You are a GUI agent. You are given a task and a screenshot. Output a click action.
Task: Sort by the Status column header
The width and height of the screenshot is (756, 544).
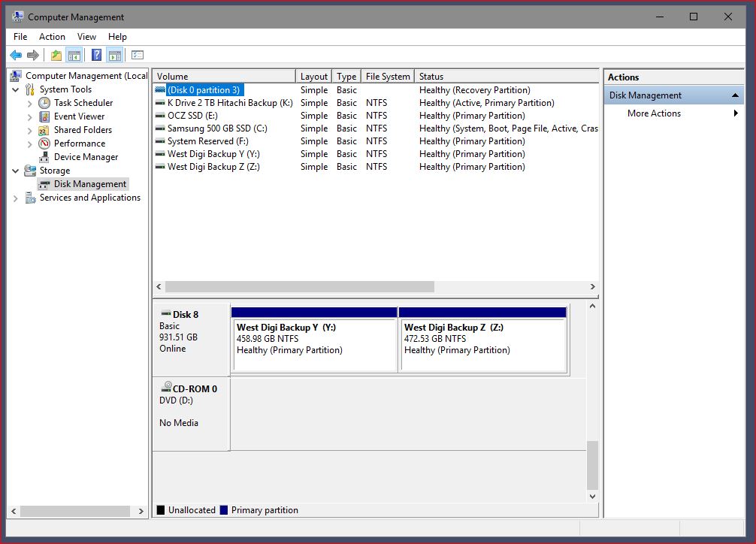tap(507, 76)
